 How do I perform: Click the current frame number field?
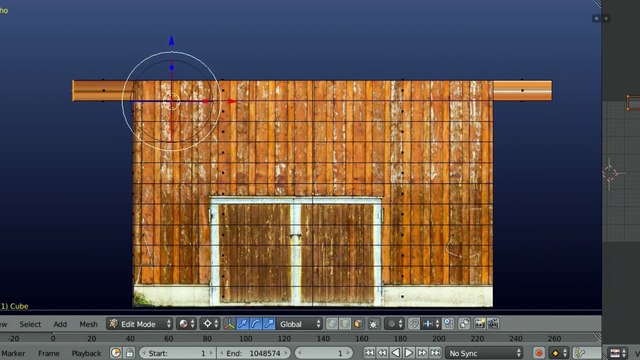pos(324,353)
